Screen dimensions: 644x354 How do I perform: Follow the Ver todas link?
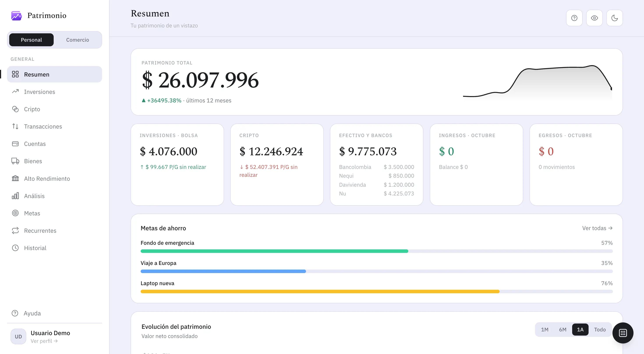[x=597, y=228]
